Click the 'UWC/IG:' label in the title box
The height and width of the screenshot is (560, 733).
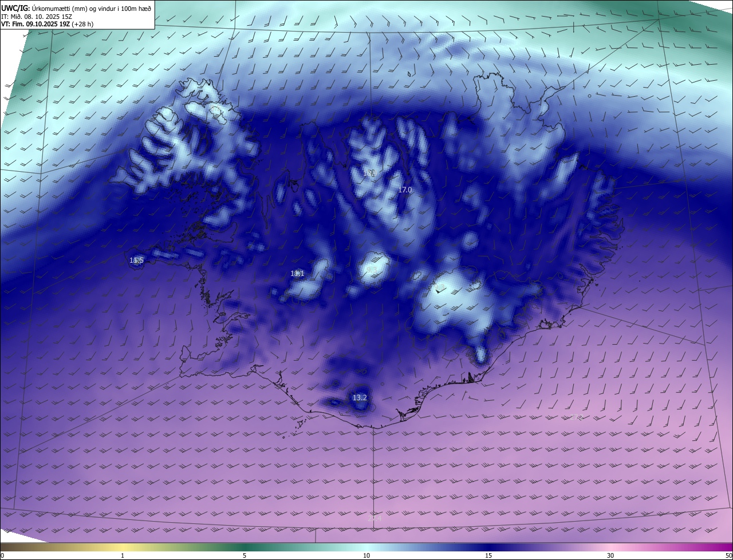point(15,7)
